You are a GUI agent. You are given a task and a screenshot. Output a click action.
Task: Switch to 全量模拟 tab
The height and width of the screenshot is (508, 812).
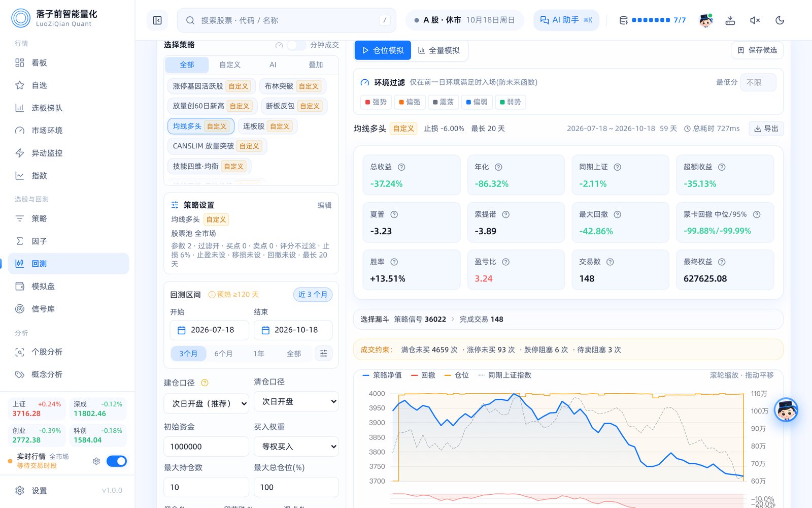pos(439,50)
